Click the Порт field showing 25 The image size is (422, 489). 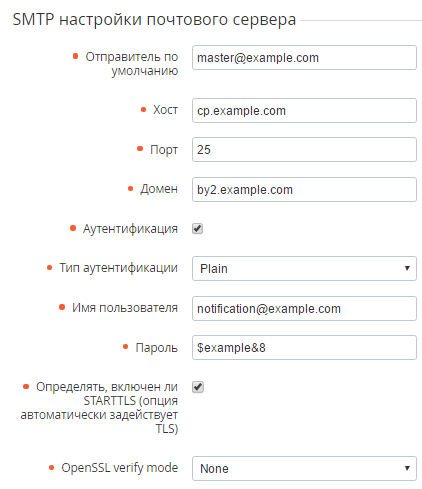click(304, 149)
